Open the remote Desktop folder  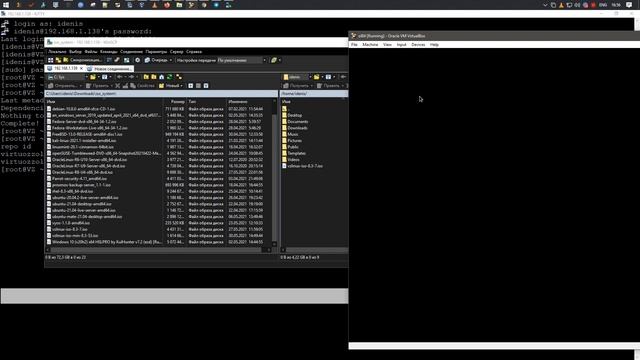(x=292, y=115)
